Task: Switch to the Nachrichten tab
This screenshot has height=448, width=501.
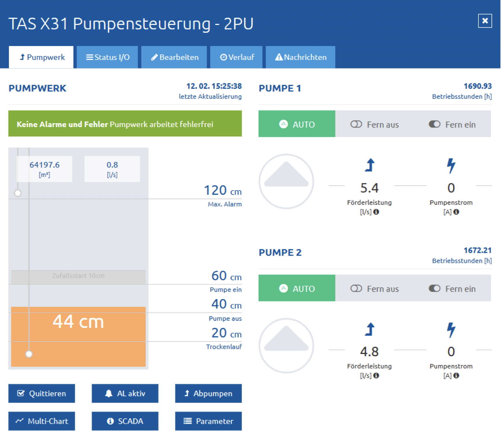Action: (301, 57)
